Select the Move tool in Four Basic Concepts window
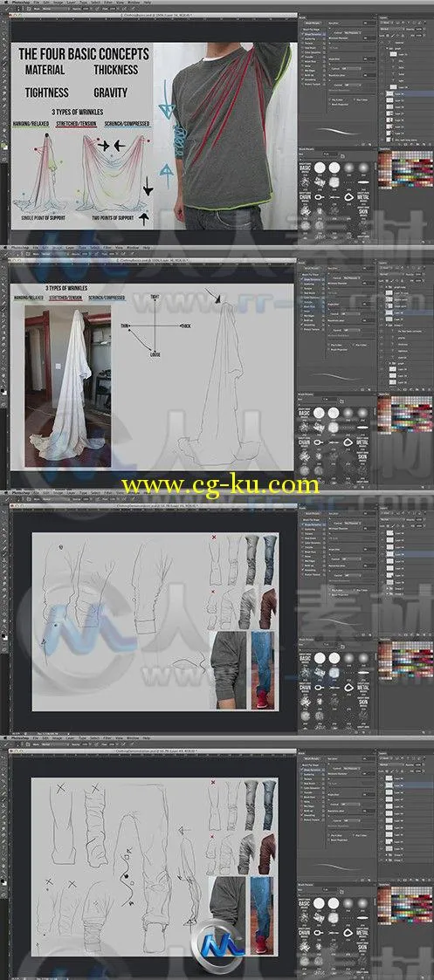Viewport: 434px width, 980px height. point(3,22)
